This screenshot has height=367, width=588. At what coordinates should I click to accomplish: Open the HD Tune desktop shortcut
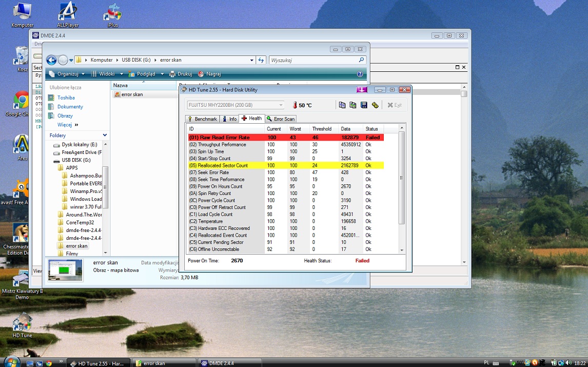(x=22, y=325)
